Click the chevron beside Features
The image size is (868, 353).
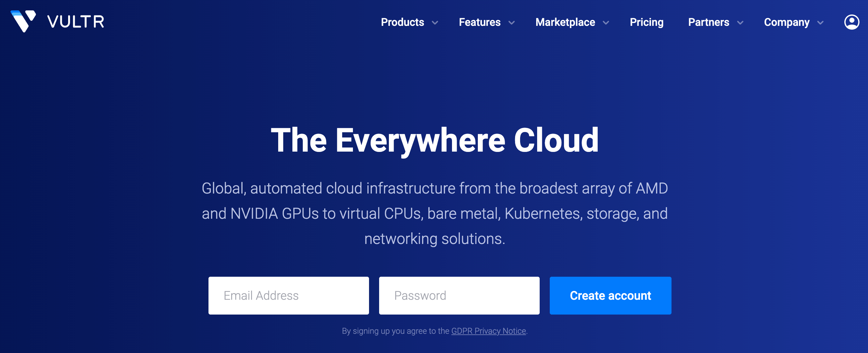point(512,23)
